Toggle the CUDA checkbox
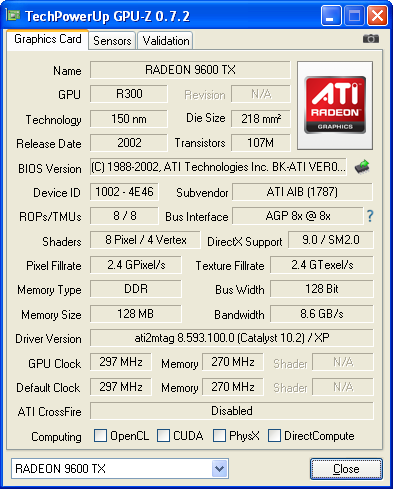The height and width of the screenshot is (489, 393). coord(163,436)
